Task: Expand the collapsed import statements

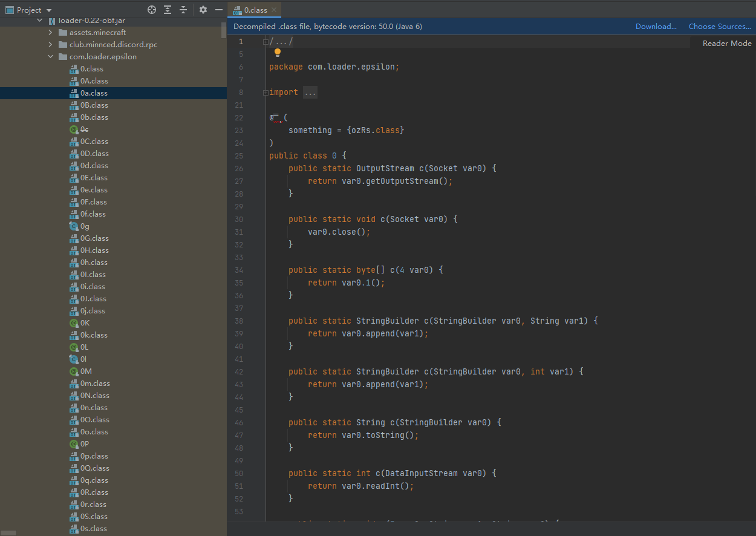Action: click(310, 92)
